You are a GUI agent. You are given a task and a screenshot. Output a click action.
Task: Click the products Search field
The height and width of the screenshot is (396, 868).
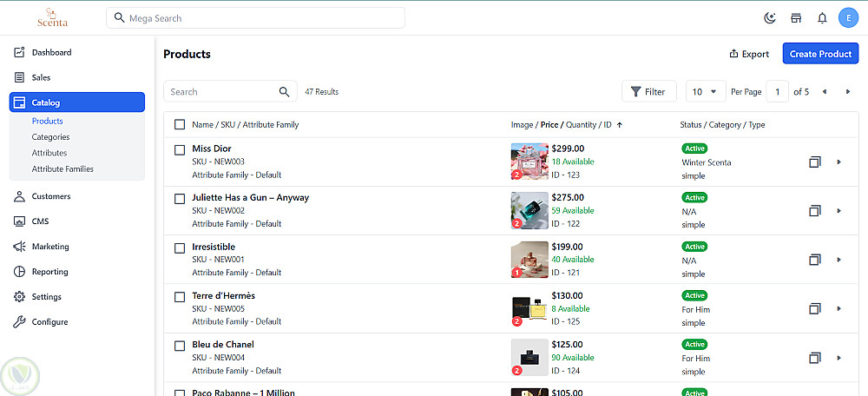[x=230, y=91]
